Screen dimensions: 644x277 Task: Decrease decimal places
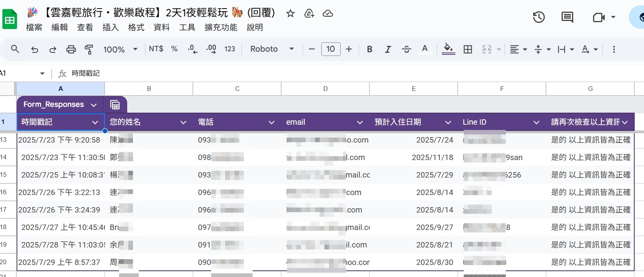coord(192,49)
